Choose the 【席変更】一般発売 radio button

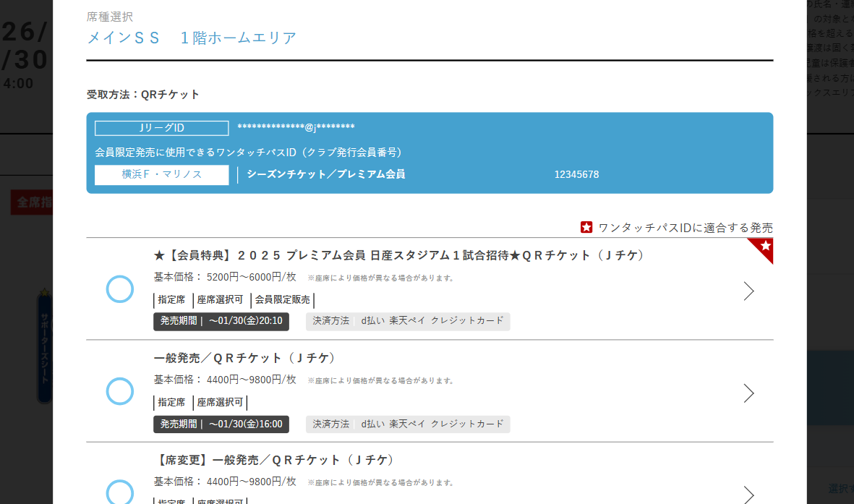pos(120,492)
